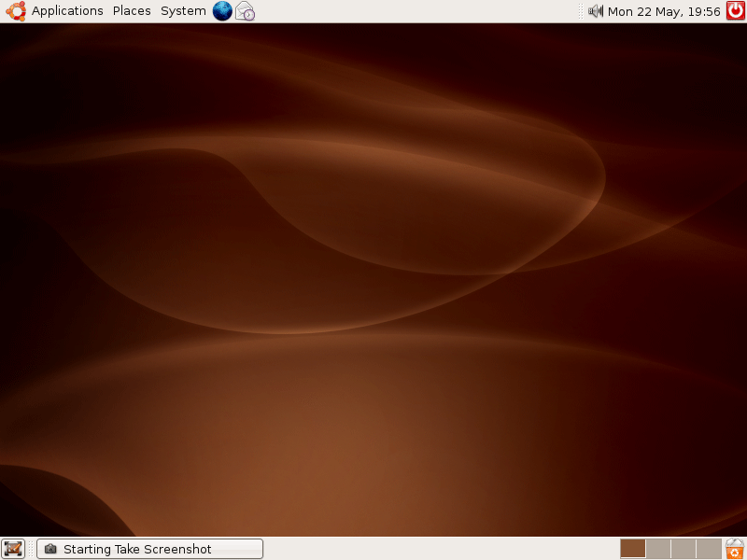Click an empty area of the desktop wallpaper
This screenshot has width=747, height=560.
pyautogui.click(x=373, y=280)
